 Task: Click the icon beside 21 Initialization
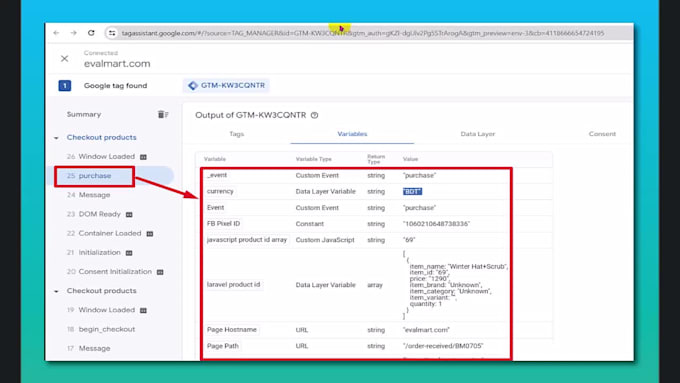pyautogui.click(x=129, y=252)
